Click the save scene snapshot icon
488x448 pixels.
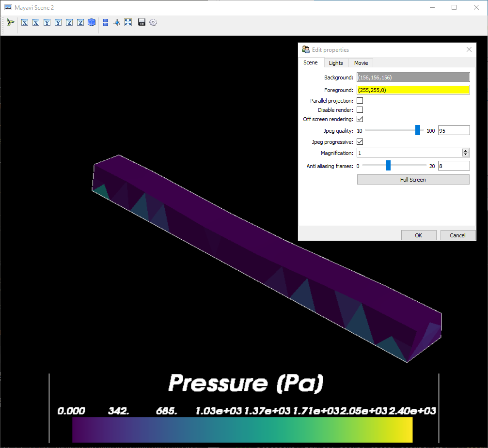(x=141, y=22)
